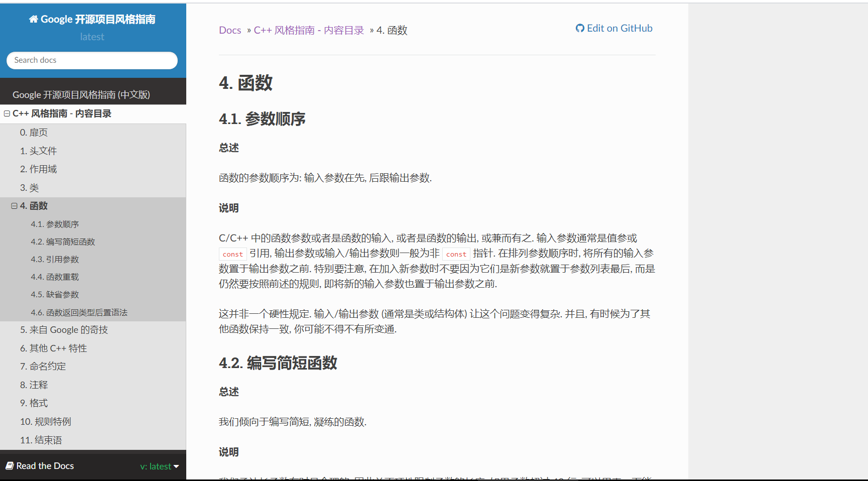The image size is (868, 481).
Task: Open the Google 开源项目风格指南 home link
Action: (92, 19)
